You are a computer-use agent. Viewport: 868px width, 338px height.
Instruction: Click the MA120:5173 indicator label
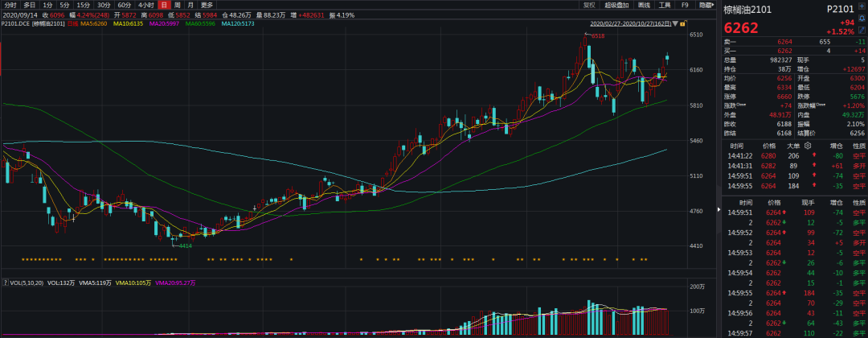(238, 24)
